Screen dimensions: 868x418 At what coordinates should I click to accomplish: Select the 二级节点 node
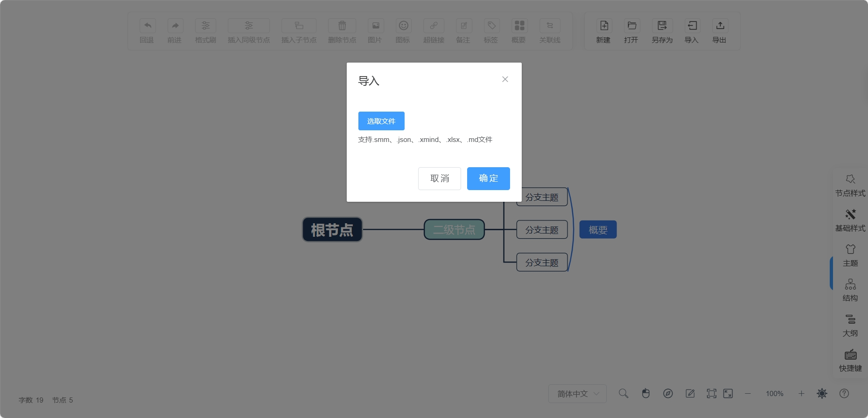[454, 230]
